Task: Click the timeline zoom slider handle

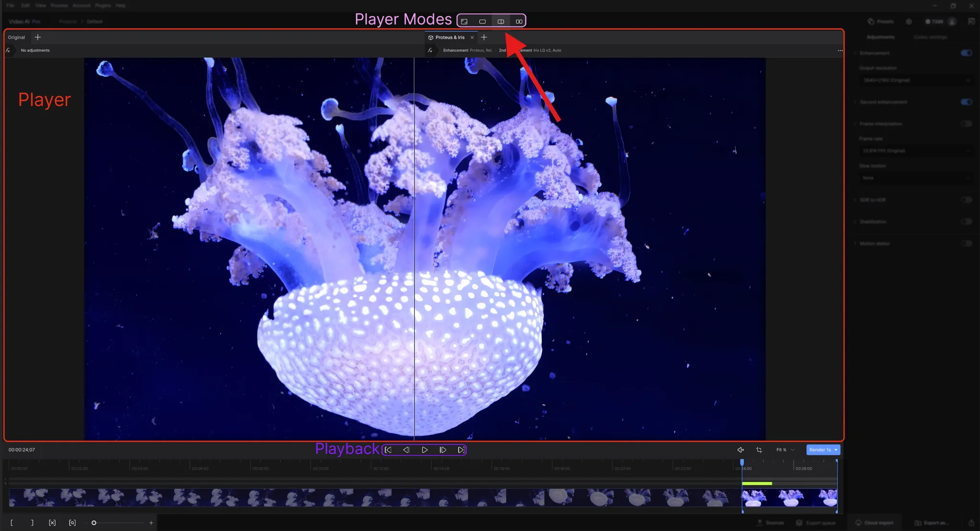Action: click(x=94, y=523)
